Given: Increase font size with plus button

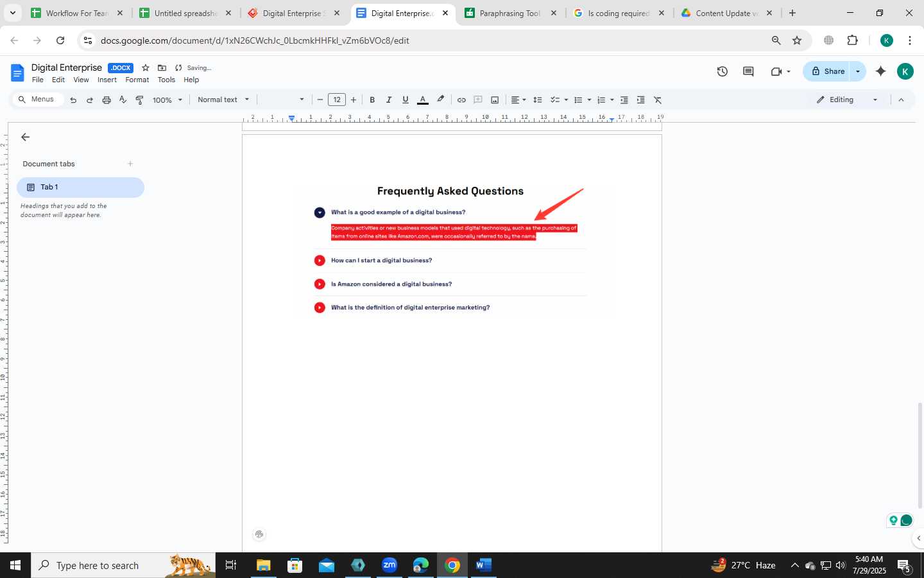Looking at the screenshot, I should point(354,100).
